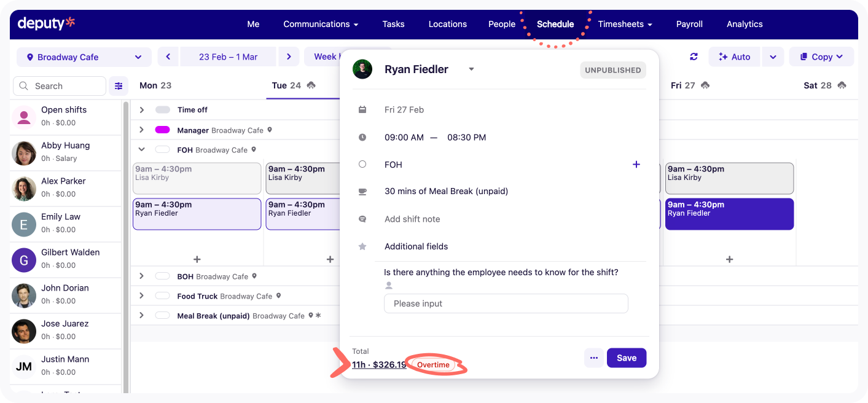The image size is (868, 403).
Task: Open the schedule filter settings icon
Action: coord(119,86)
